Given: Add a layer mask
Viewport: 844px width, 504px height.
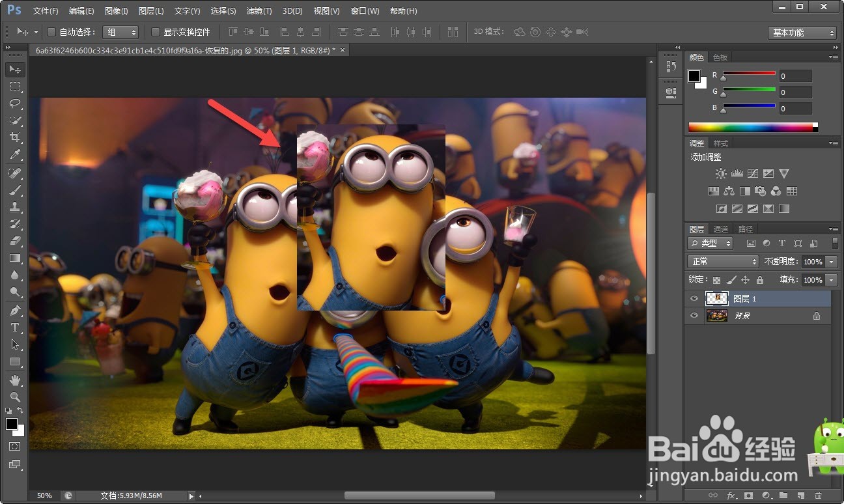Looking at the screenshot, I should pyautogui.click(x=748, y=496).
